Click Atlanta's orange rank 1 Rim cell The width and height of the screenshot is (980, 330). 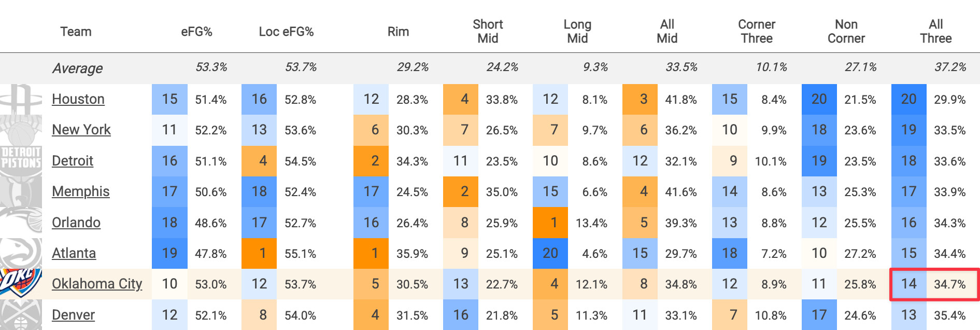click(x=371, y=253)
